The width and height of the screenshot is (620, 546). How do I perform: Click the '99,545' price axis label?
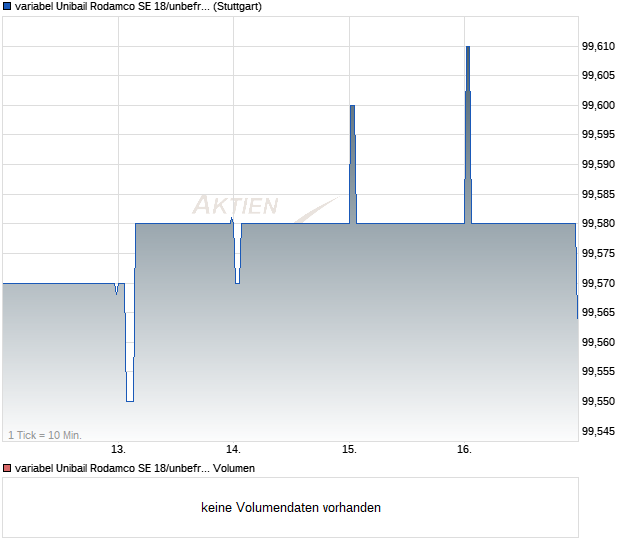598,431
